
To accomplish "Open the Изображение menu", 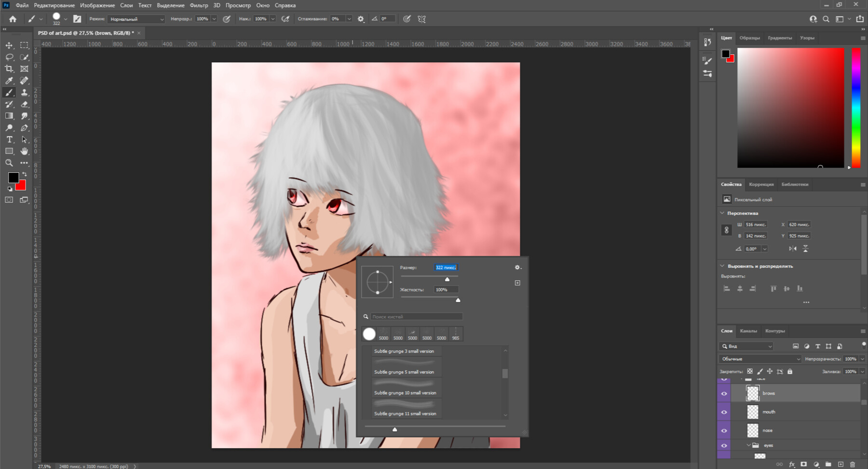I will [97, 5].
